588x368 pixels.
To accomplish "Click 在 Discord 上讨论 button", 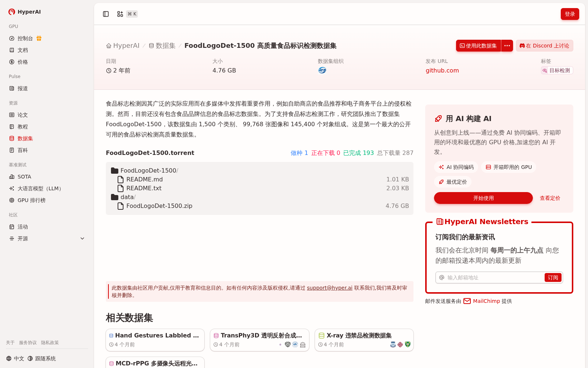I will pos(544,46).
